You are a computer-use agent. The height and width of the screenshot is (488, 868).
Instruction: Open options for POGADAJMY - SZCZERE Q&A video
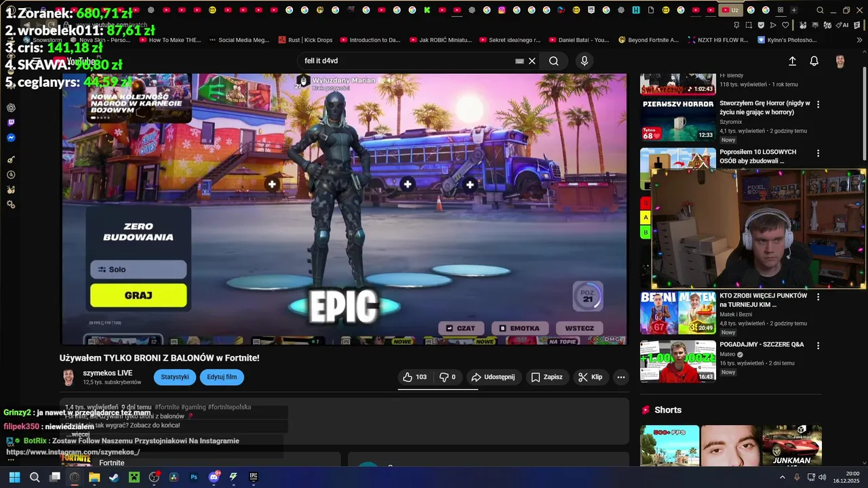818,346
